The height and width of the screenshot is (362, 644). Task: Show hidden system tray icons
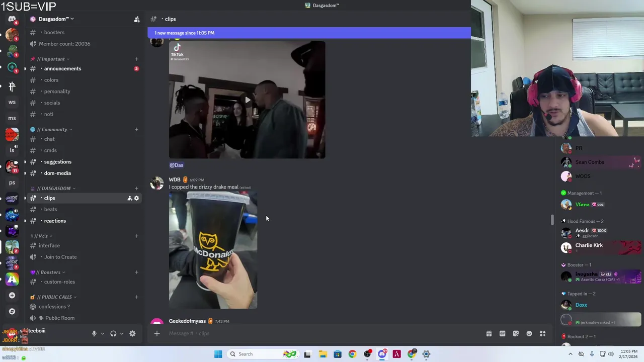571,354
